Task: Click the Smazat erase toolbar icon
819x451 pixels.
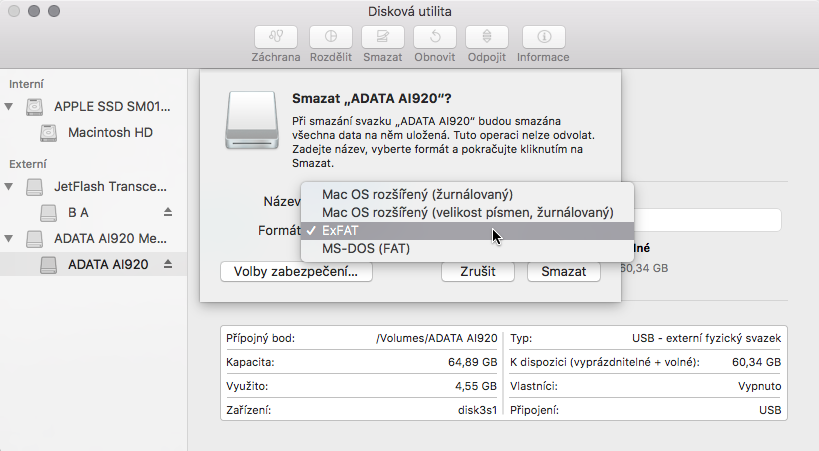Action: pyautogui.click(x=382, y=37)
